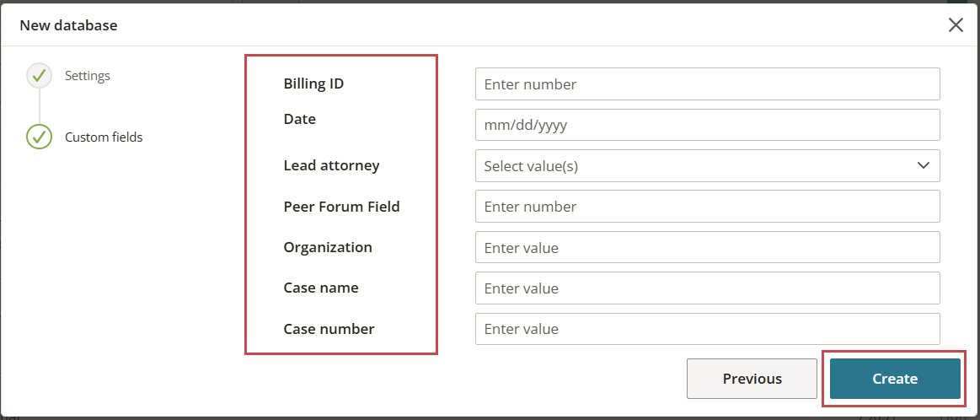Image resolution: width=980 pixels, height=420 pixels.
Task: Click the New database dialog title
Action: coord(69,25)
